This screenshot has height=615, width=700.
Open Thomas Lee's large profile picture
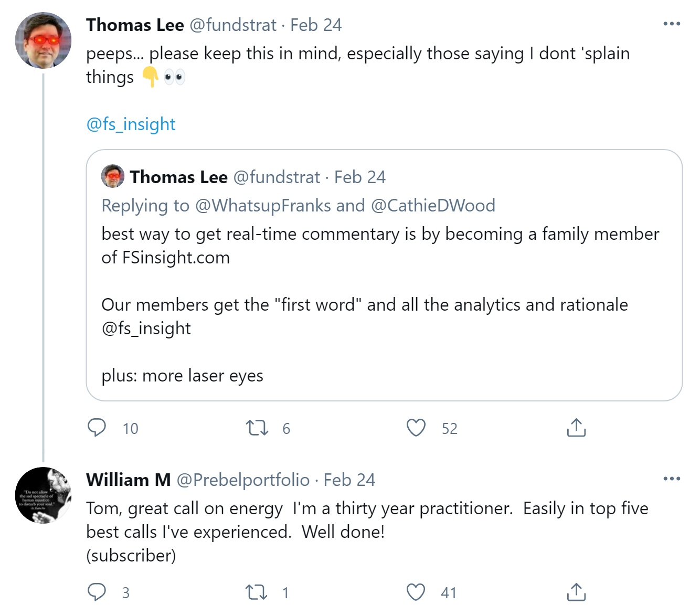[x=44, y=40]
